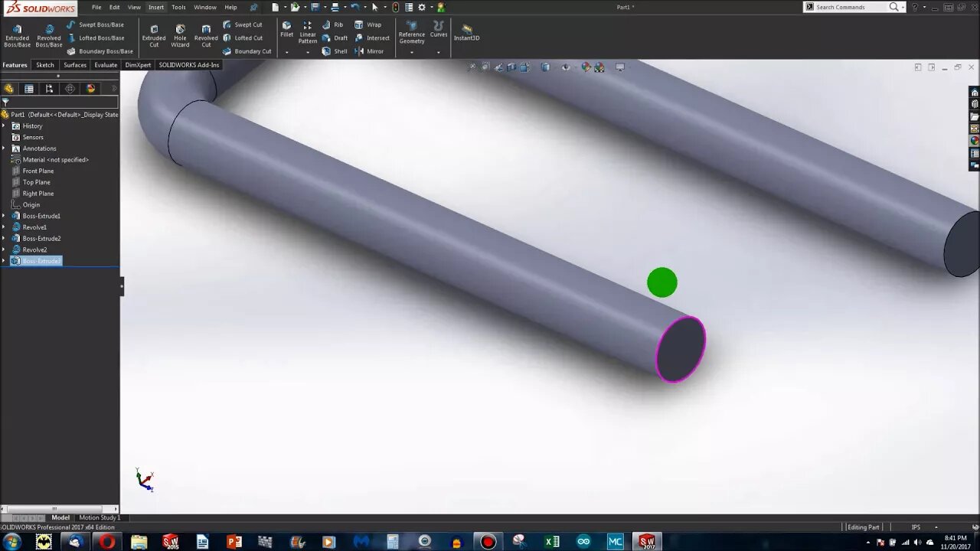Switch to the Surfaces tab
Image resolution: width=980 pixels, height=551 pixels.
point(75,65)
